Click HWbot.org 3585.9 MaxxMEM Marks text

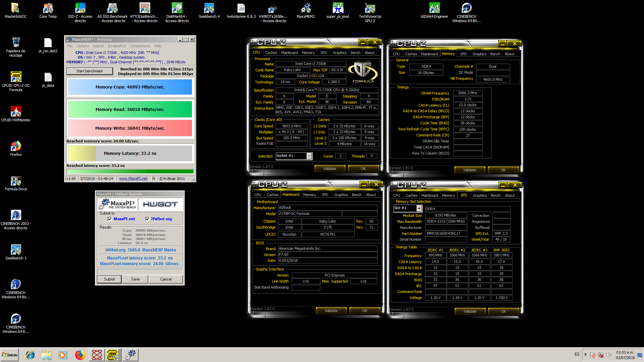[140, 250]
